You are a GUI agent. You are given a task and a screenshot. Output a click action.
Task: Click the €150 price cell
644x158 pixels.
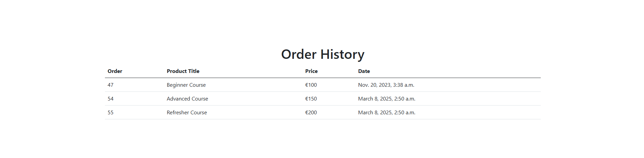(311, 99)
